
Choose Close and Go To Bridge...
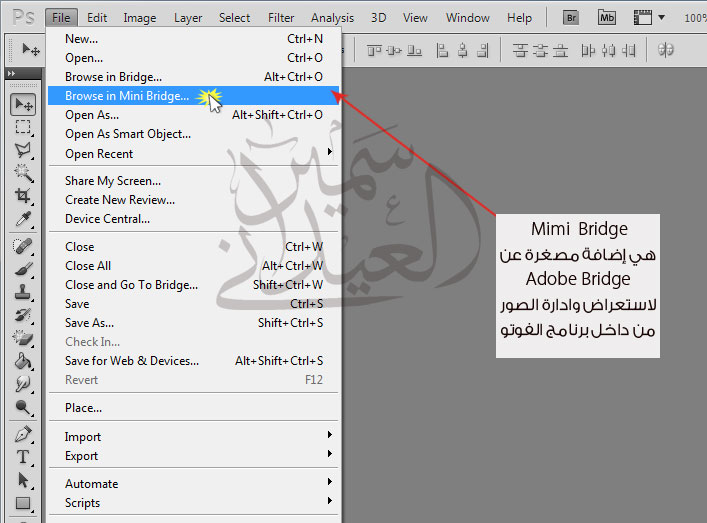[193, 285]
